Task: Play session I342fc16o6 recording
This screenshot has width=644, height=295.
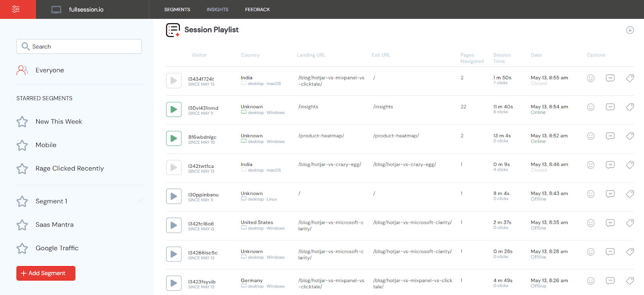Action: 174,225
